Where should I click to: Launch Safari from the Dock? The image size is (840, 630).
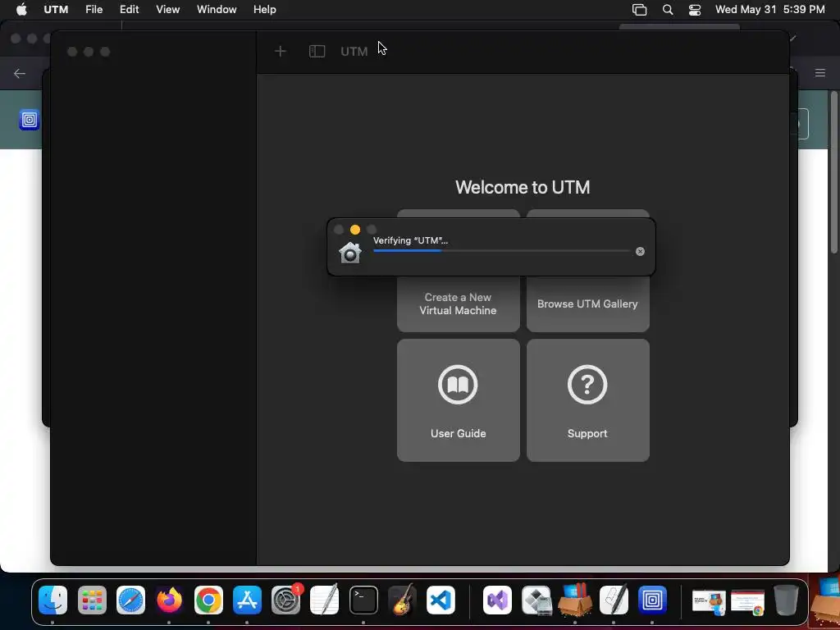(x=130, y=600)
